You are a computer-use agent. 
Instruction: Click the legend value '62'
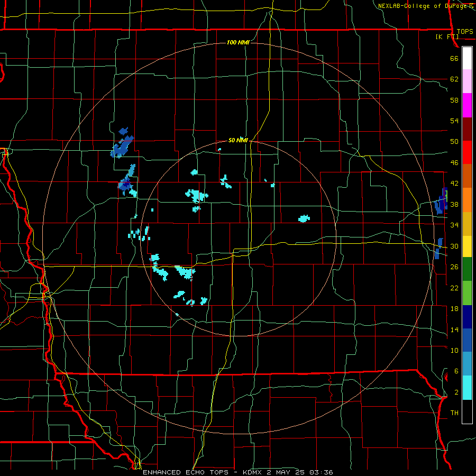pyautogui.click(x=454, y=79)
